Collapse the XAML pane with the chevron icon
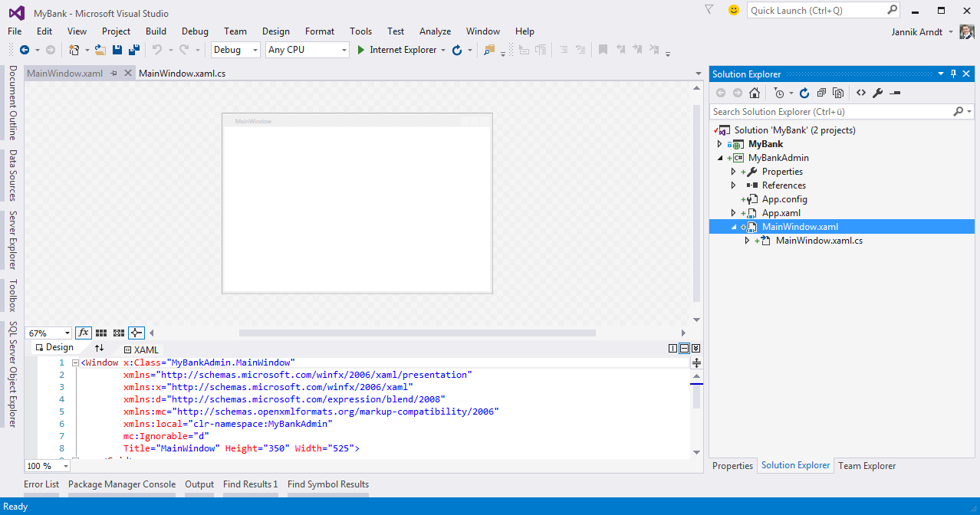The height and width of the screenshot is (515, 980). pyautogui.click(x=696, y=349)
